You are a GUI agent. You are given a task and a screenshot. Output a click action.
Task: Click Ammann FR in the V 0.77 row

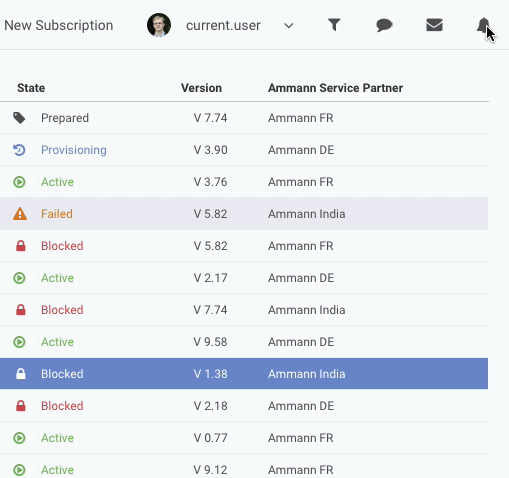coord(301,438)
